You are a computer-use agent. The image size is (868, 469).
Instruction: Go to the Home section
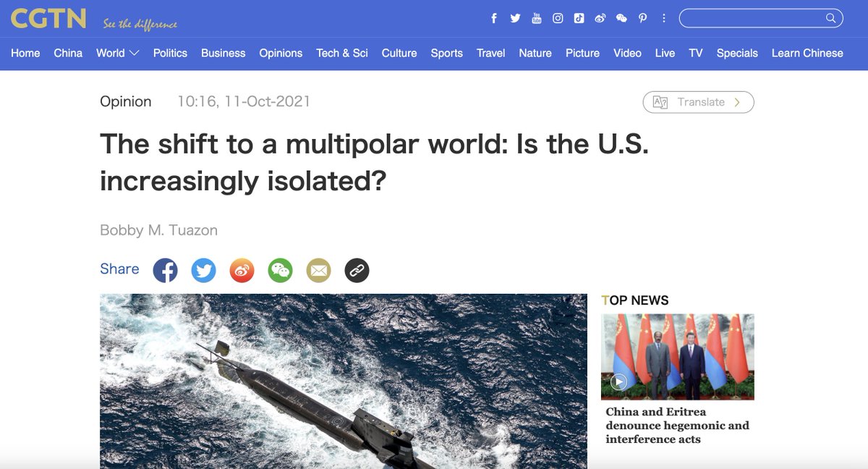pos(25,53)
